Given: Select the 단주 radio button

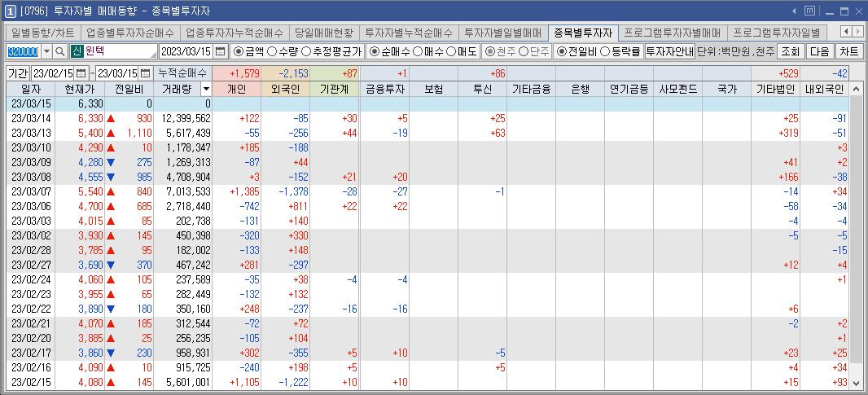Looking at the screenshot, I should 523,51.
